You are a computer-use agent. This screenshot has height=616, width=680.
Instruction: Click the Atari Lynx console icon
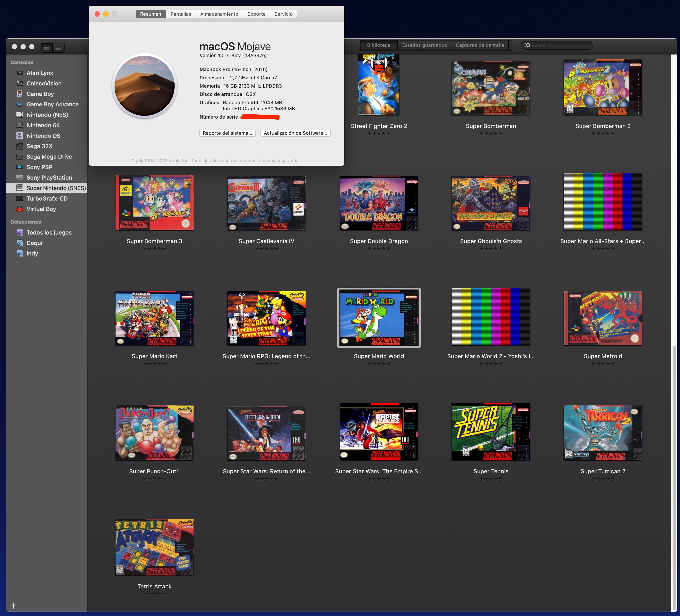(20, 73)
